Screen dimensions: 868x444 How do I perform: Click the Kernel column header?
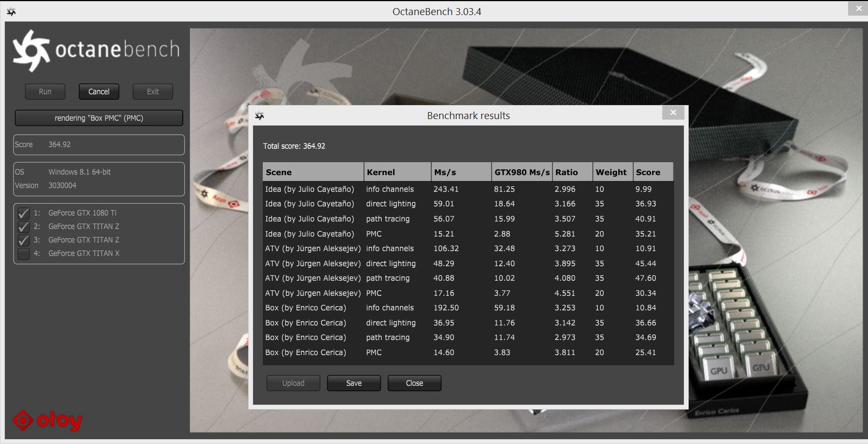tap(397, 172)
